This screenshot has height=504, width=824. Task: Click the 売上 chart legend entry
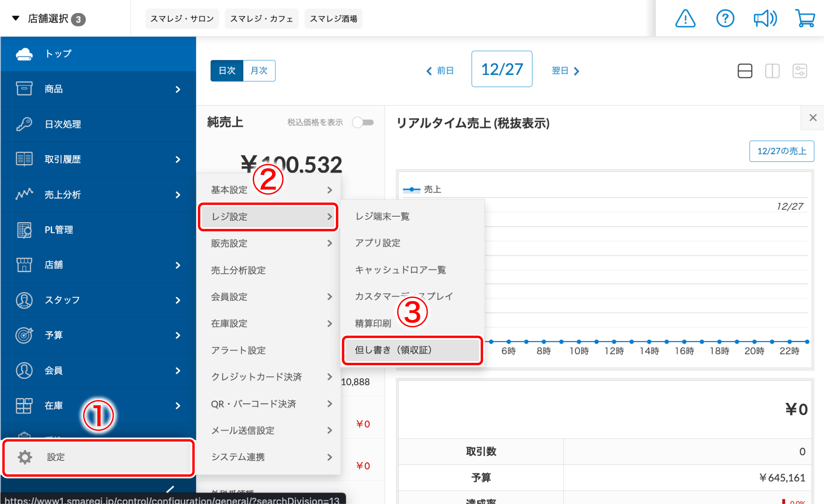[422, 189]
